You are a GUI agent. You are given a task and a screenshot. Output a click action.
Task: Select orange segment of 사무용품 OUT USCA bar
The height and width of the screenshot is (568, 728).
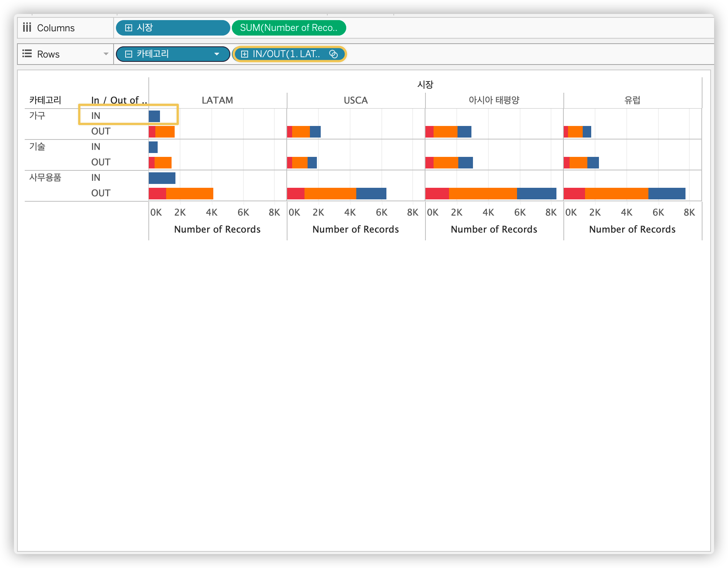330,194
